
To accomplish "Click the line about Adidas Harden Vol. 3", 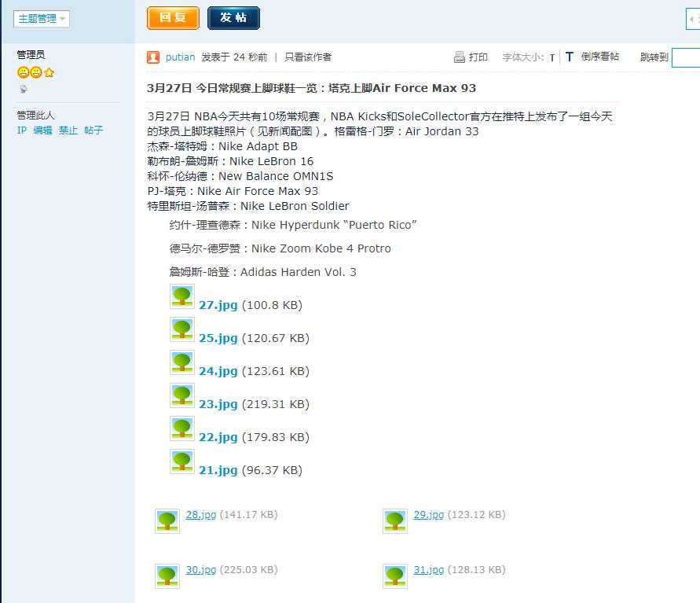I will pyautogui.click(x=262, y=272).
